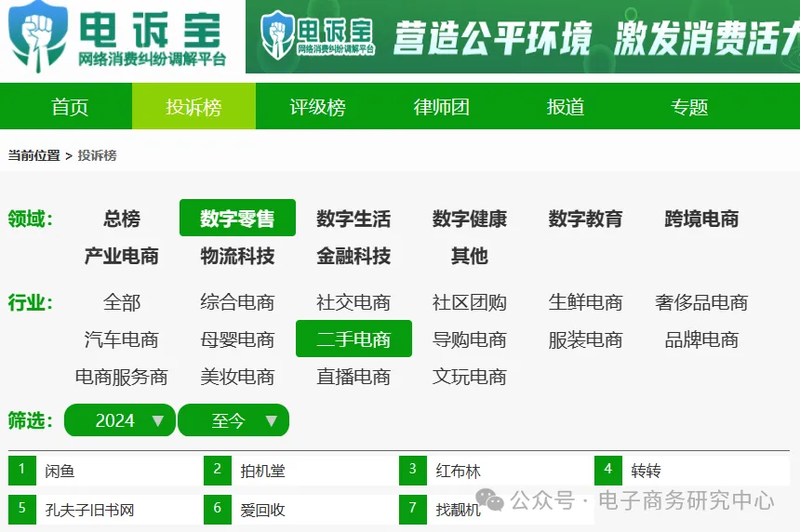This screenshot has width=800, height=532.
Task: Select 总榜 domain filter
Action: tap(122, 219)
